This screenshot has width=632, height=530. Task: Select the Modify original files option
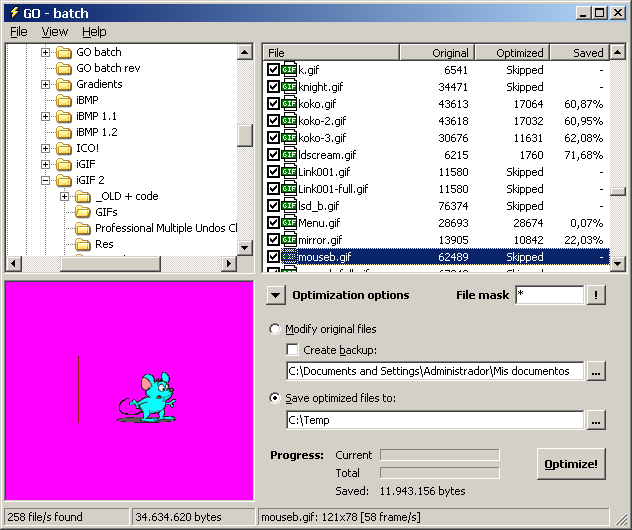click(x=275, y=329)
